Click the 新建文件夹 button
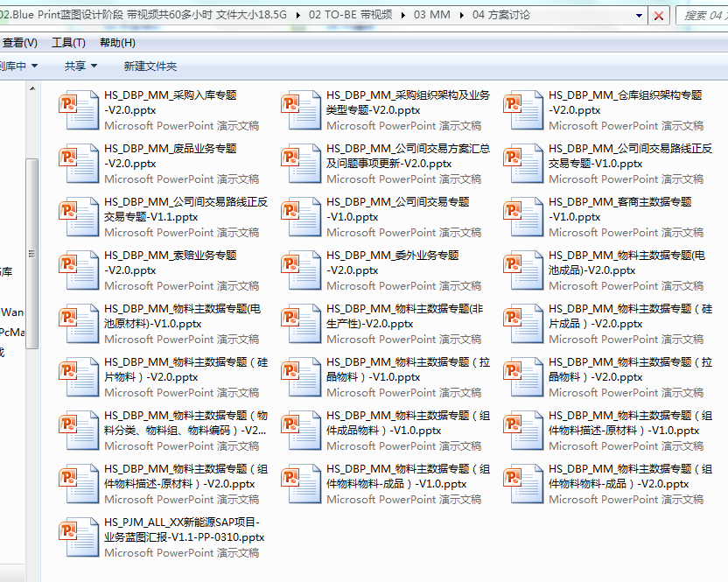 pos(150,66)
